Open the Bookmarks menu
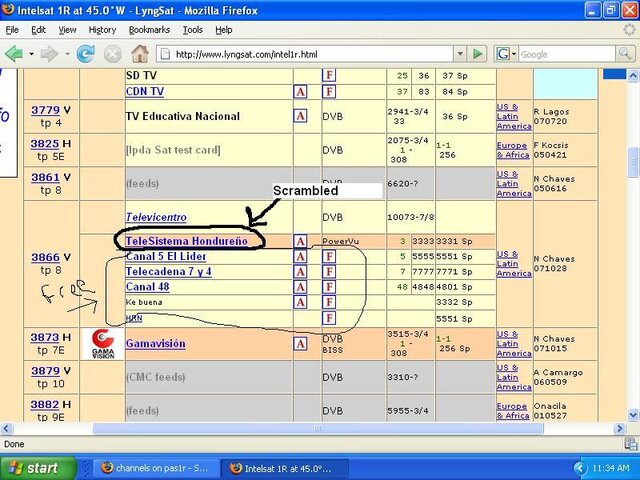The image size is (640, 480). pyautogui.click(x=149, y=30)
